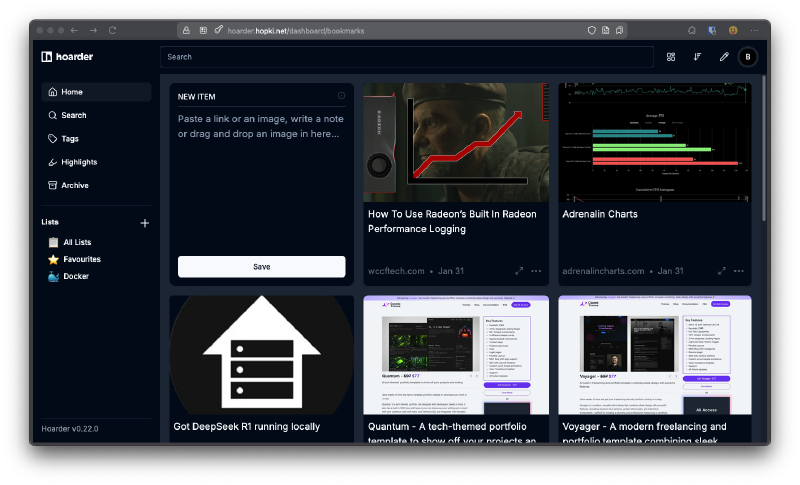Create a new list with plus icon
This screenshot has width=800, height=485.
(144, 223)
